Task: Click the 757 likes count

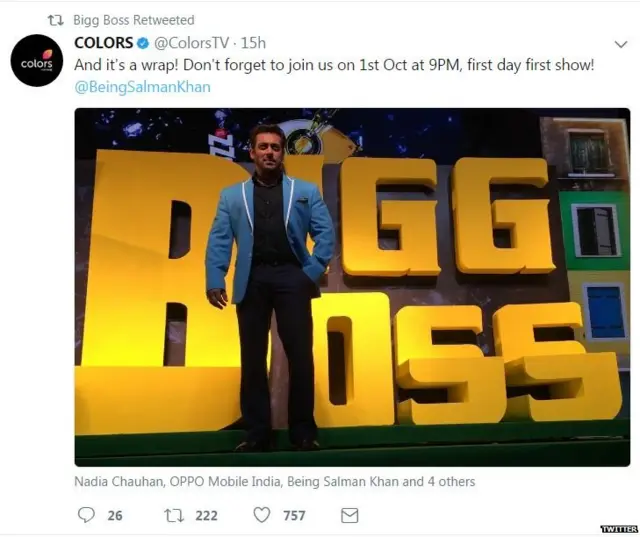Action: tap(294, 515)
